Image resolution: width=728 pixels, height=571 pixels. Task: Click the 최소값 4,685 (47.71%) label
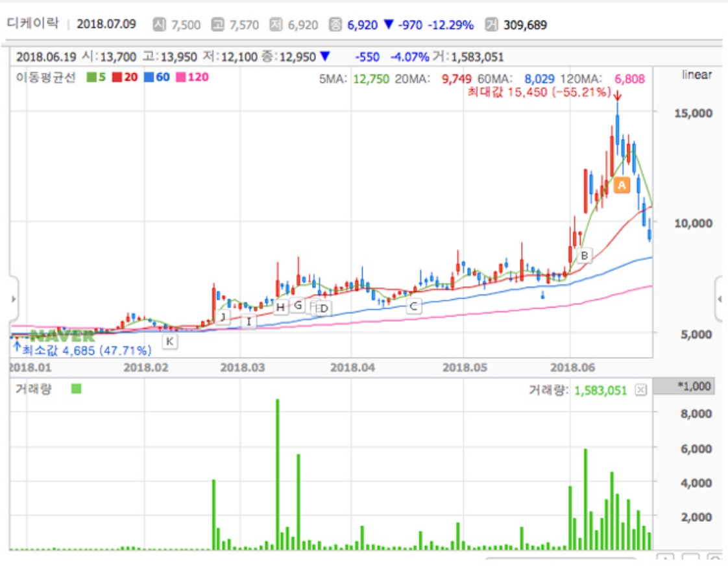click(x=87, y=350)
